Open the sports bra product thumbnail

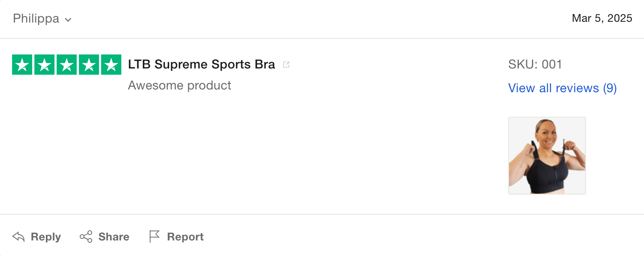coord(547,156)
